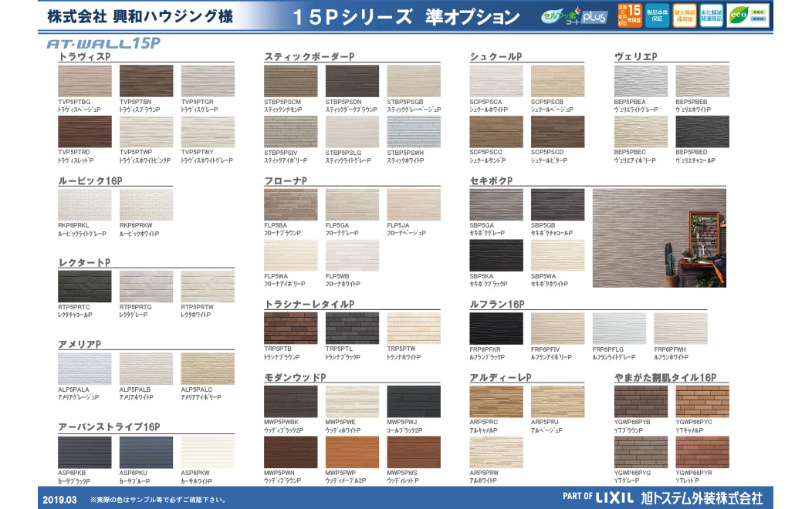Choose the BEP5PBED チャコール swatch

(x=702, y=131)
